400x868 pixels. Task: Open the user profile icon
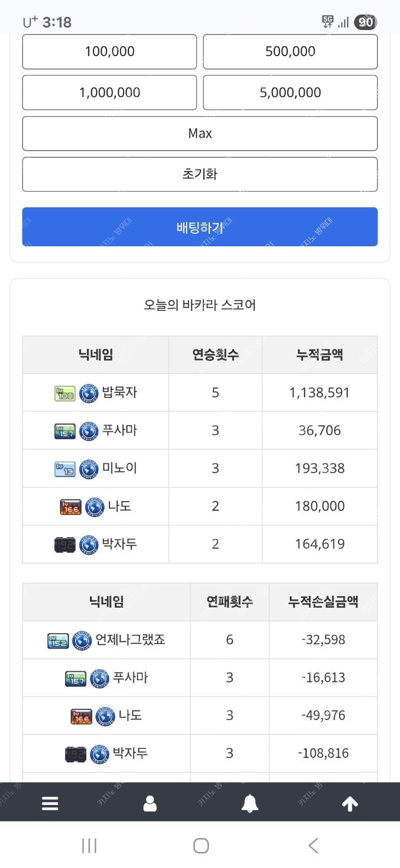click(x=150, y=803)
